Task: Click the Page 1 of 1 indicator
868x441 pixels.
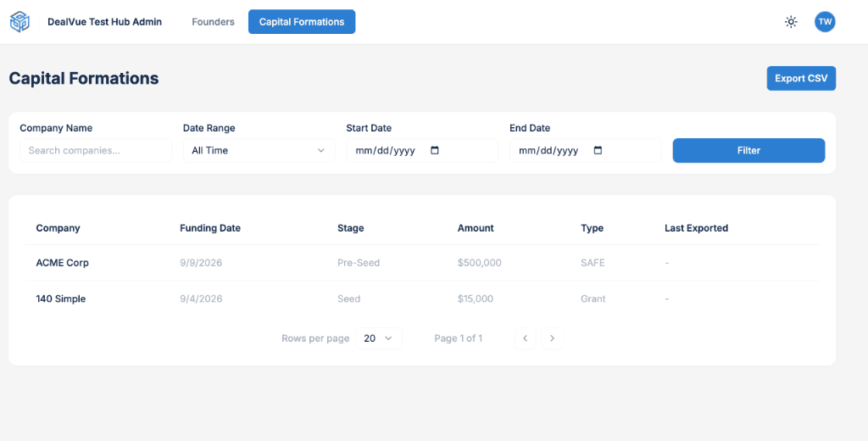Action: (x=459, y=338)
